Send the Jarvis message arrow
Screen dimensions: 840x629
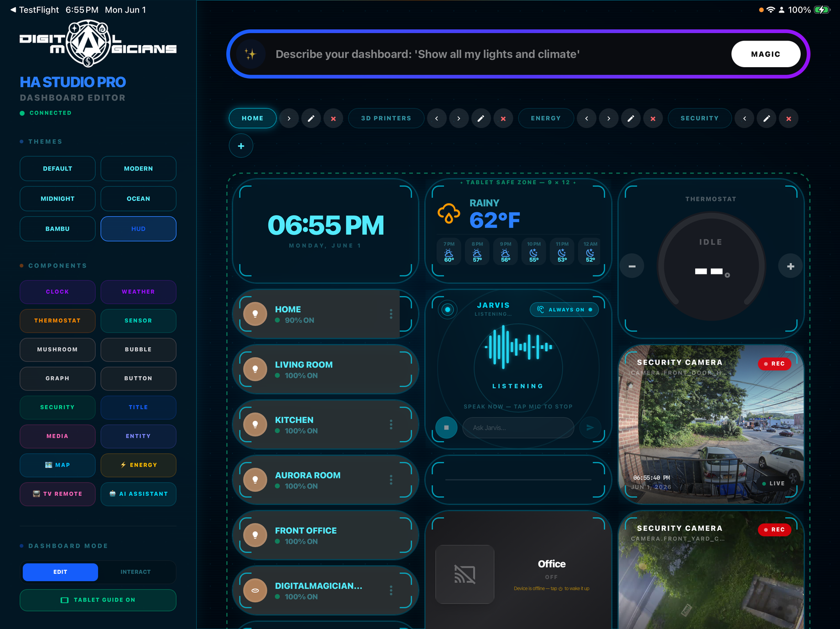click(x=590, y=428)
